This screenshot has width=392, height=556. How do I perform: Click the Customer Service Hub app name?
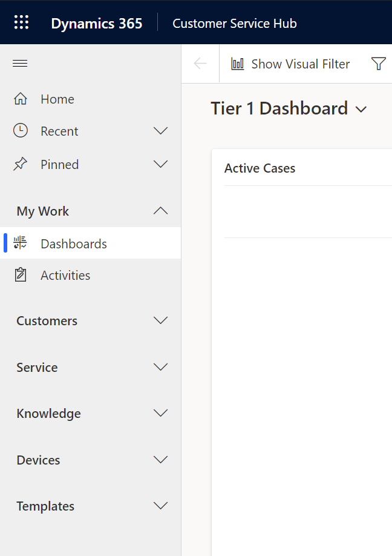tap(235, 23)
